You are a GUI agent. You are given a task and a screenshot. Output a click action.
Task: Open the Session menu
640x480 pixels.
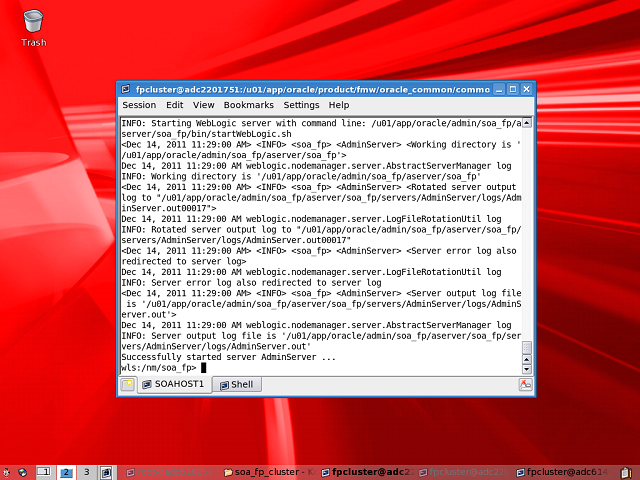tap(139, 105)
